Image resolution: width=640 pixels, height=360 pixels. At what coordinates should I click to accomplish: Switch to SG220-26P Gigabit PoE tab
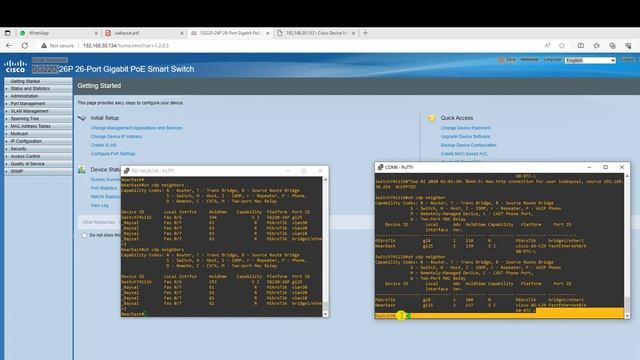(230, 33)
